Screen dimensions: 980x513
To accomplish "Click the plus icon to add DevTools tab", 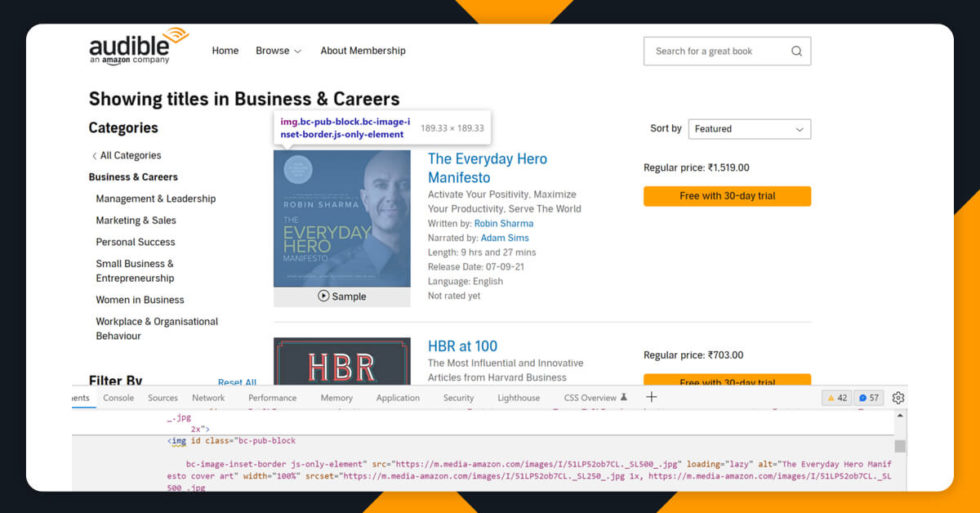I will coord(651,397).
